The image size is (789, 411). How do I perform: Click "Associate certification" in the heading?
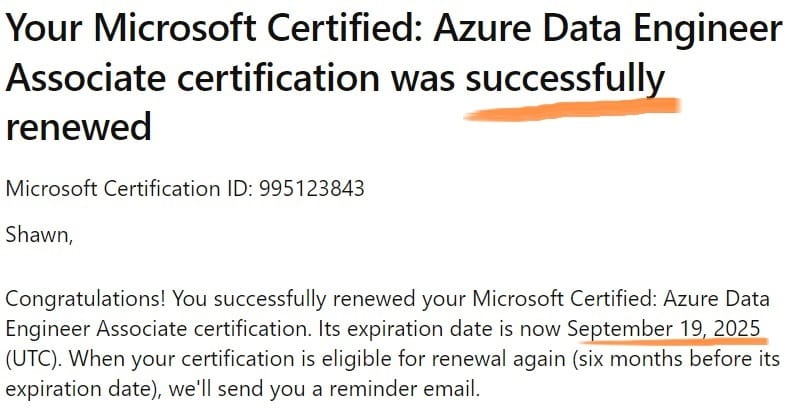tap(193, 79)
